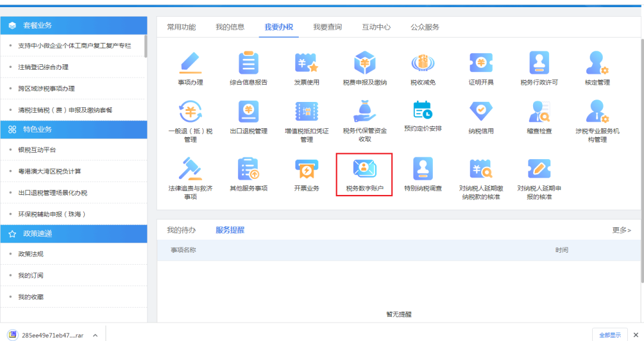Click the 更多> link

[x=621, y=230]
